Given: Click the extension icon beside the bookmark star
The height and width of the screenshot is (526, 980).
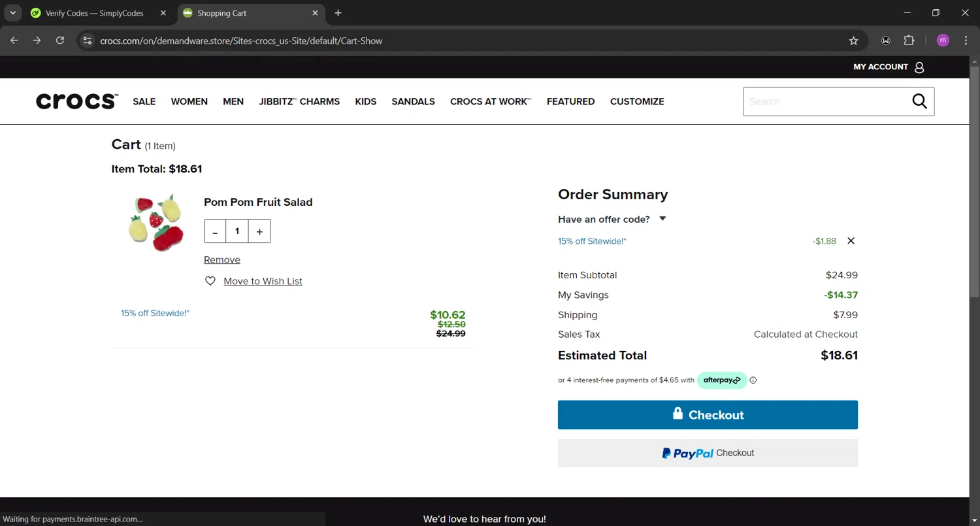Looking at the screenshot, I should (x=886, y=41).
